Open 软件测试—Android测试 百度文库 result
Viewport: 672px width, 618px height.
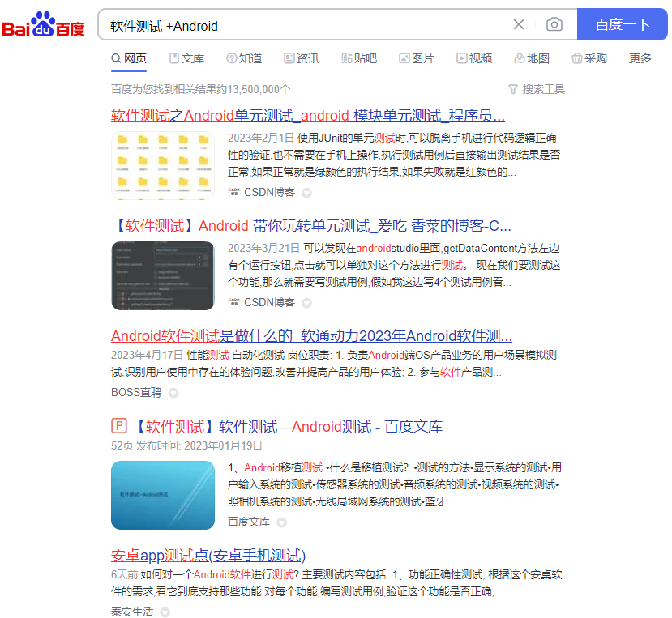point(287,427)
